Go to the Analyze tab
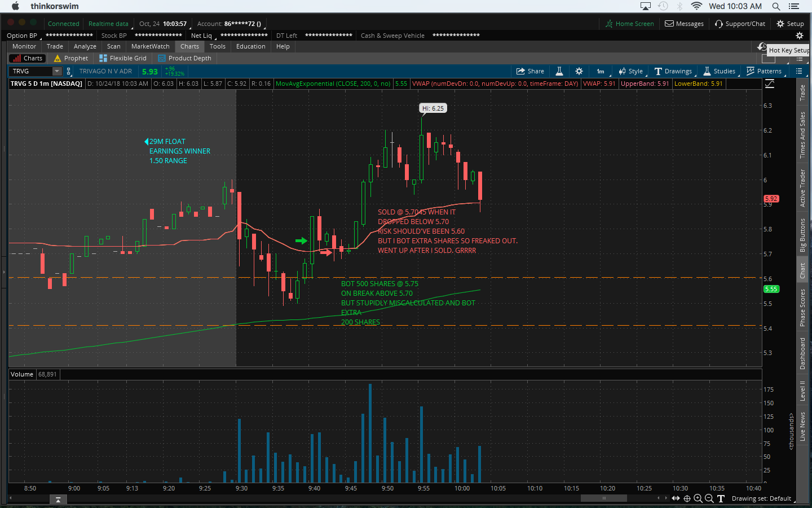The height and width of the screenshot is (508, 812). [x=85, y=46]
